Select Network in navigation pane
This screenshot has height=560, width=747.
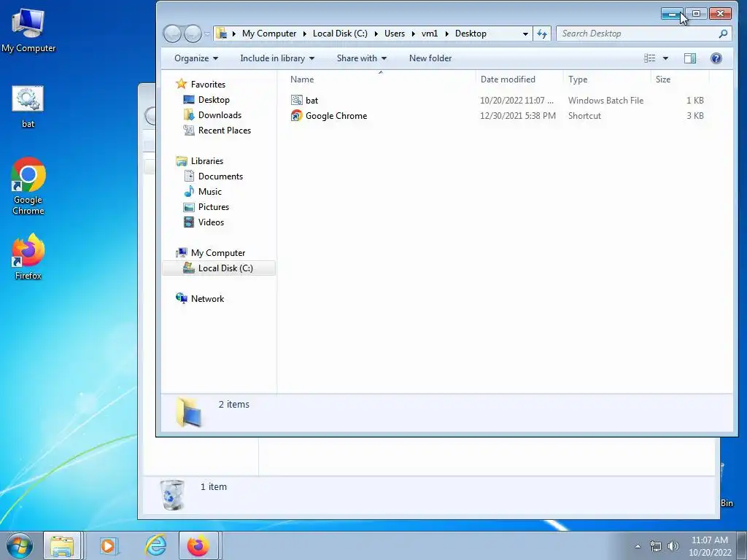click(x=207, y=298)
